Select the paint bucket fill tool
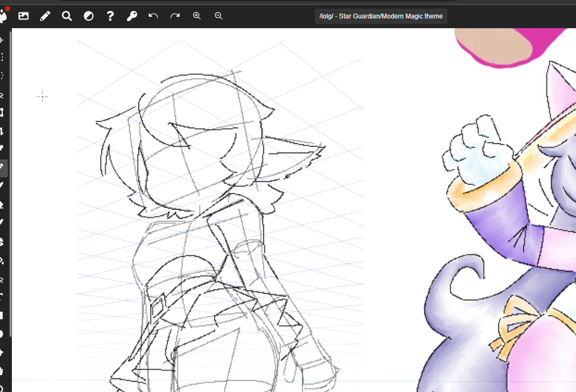Image resolution: width=576 pixels, height=392 pixels. [x=2, y=261]
